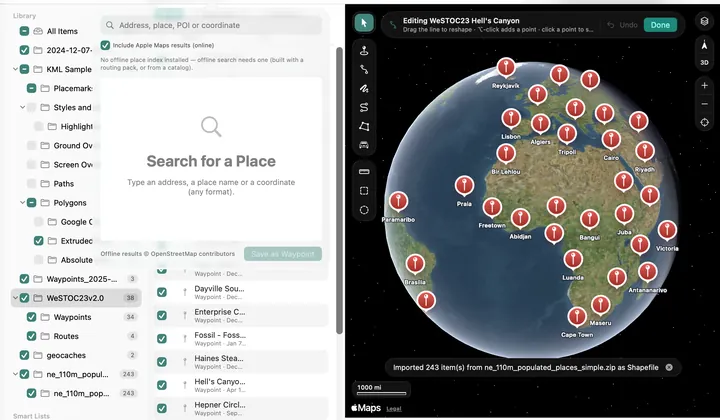The height and width of the screenshot is (420, 720).
Task: Collapse the WeSTOC23v2.0 folder chevron
Action: (x=15, y=298)
